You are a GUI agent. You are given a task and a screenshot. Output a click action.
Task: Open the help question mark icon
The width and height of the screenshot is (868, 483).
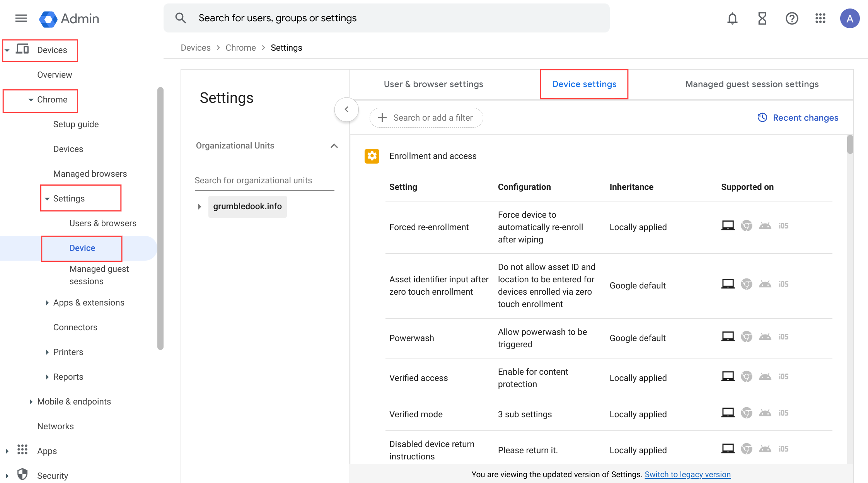[x=792, y=18]
